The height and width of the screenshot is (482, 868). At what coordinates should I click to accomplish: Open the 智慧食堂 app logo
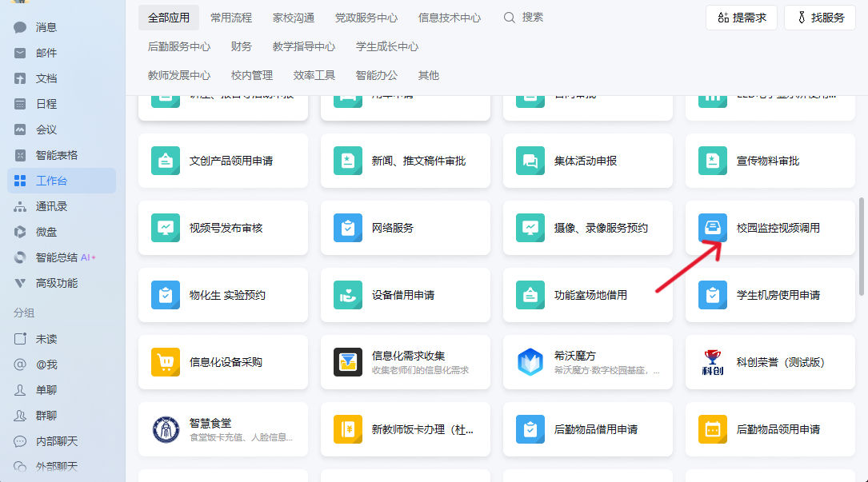[166, 429]
